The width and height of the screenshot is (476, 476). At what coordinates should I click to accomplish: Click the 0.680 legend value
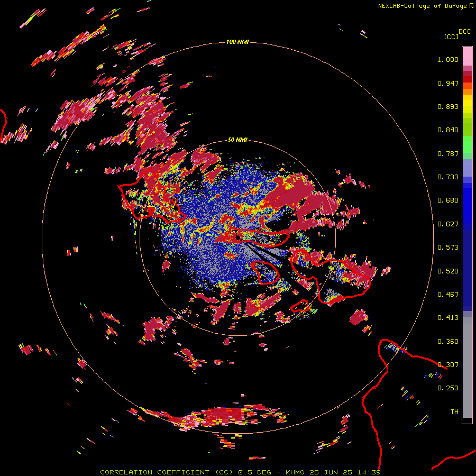[x=448, y=200]
